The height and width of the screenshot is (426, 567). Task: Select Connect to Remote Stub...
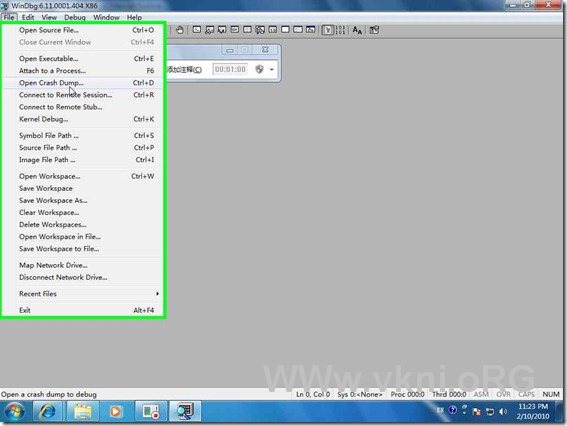tap(83, 107)
